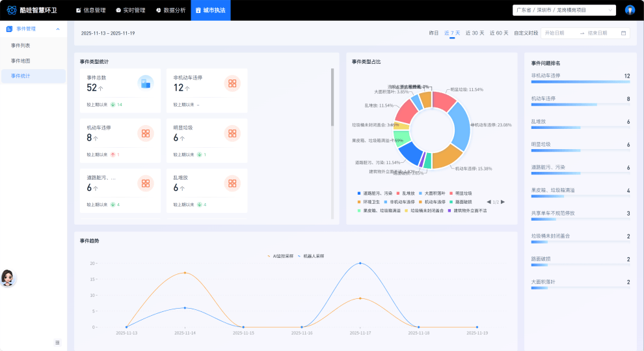The width and height of the screenshot is (644, 351).
Task: Toggle the 机器人采样 series in trend legend
Action: tap(311, 256)
